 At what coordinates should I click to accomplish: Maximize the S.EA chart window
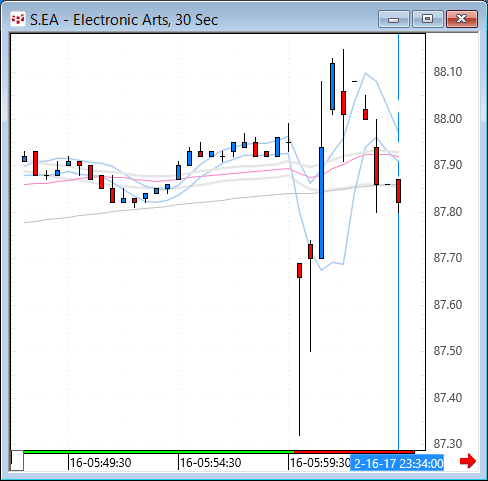(x=427, y=19)
